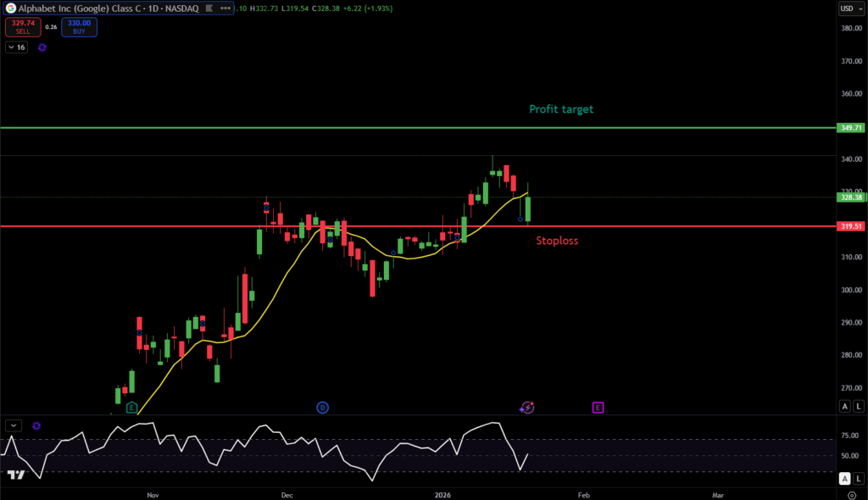This screenshot has width=868, height=500.
Task: Open the USD currency dropdown
Action: pos(848,8)
